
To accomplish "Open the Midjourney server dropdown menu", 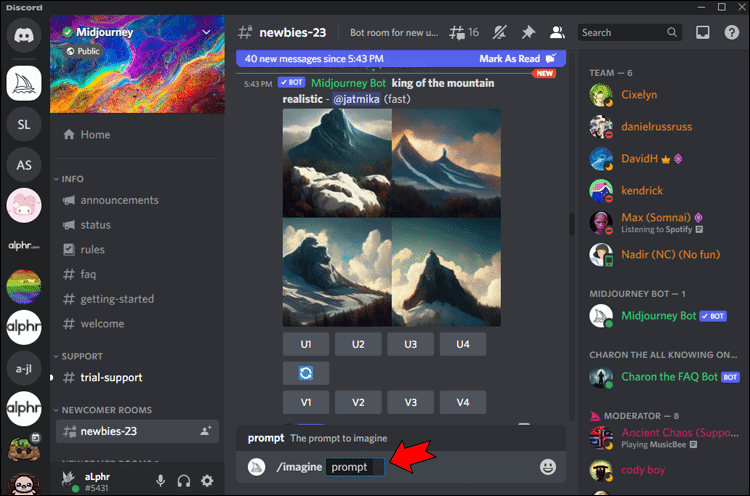I will (x=206, y=32).
